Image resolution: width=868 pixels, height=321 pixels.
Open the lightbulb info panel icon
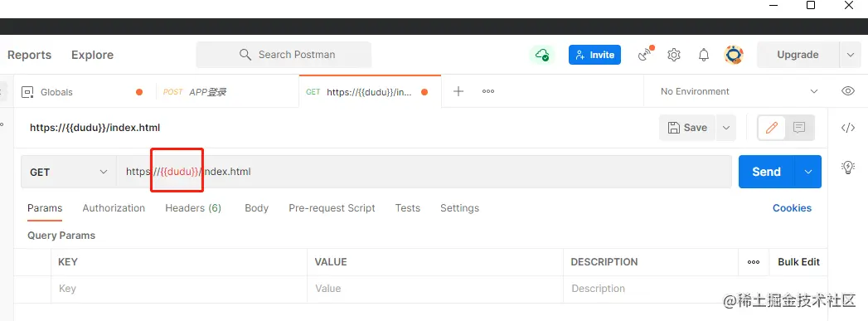click(847, 168)
